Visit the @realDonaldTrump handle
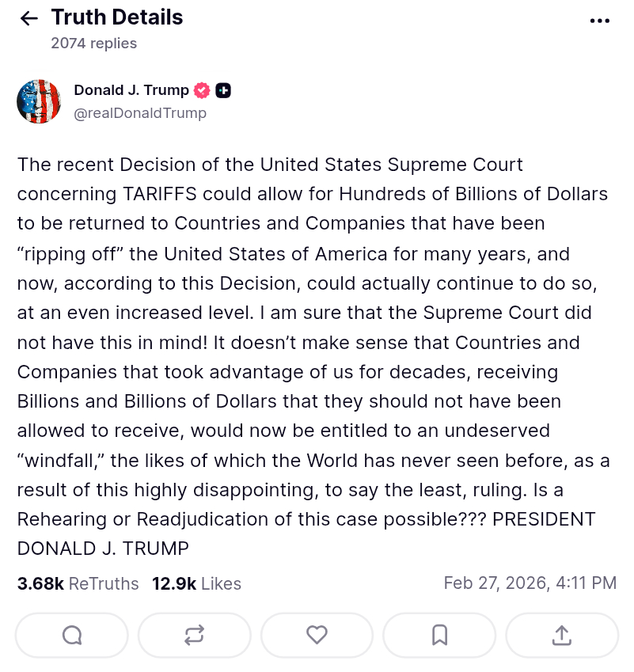The height and width of the screenshot is (672, 634). (x=140, y=113)
